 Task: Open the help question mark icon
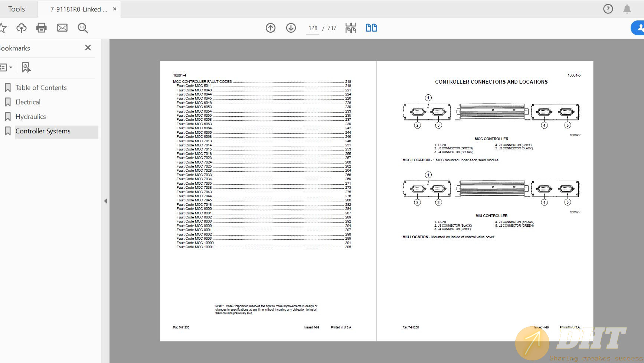click(x=608, y=9)
